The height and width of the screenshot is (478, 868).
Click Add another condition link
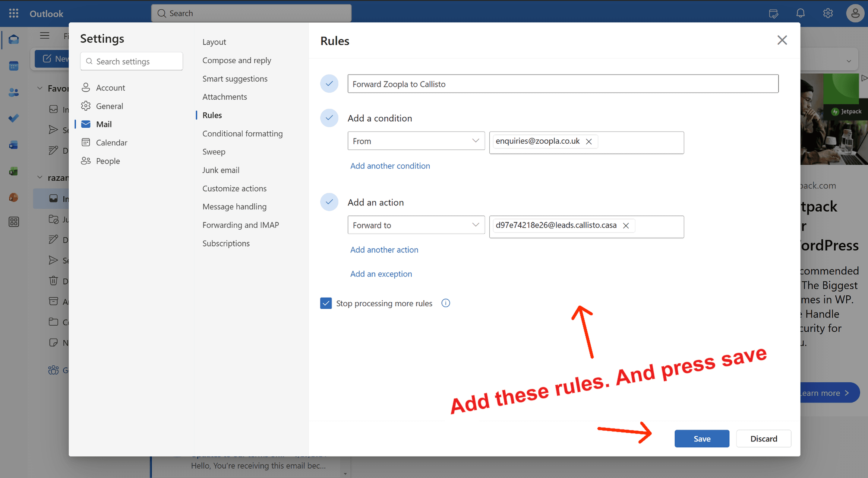click(x=390, y=166)
